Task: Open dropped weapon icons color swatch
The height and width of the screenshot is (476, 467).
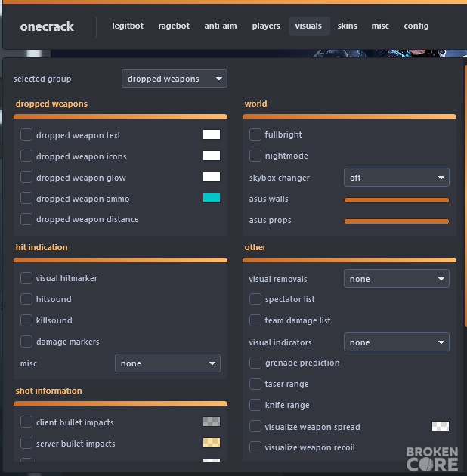Action: coord(212,156)
